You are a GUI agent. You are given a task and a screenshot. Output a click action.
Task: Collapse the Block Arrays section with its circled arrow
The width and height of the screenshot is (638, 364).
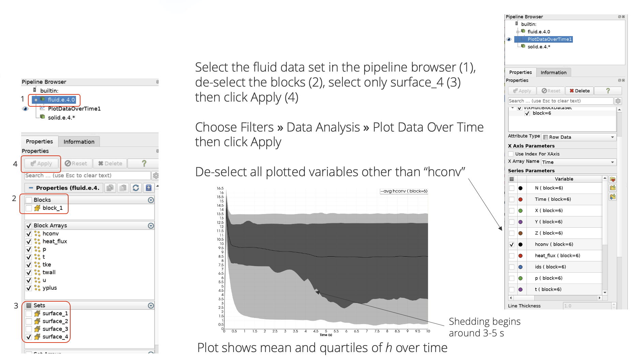(151, 226)
